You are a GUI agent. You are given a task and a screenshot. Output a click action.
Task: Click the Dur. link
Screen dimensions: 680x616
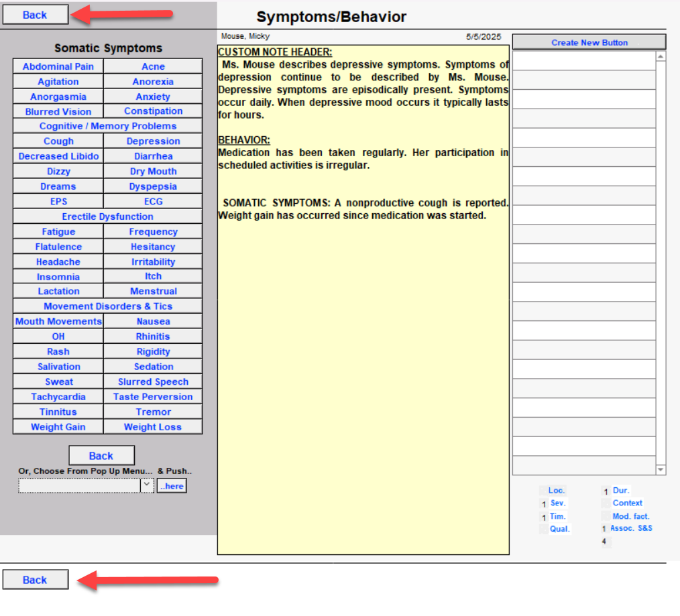[621, 491]
